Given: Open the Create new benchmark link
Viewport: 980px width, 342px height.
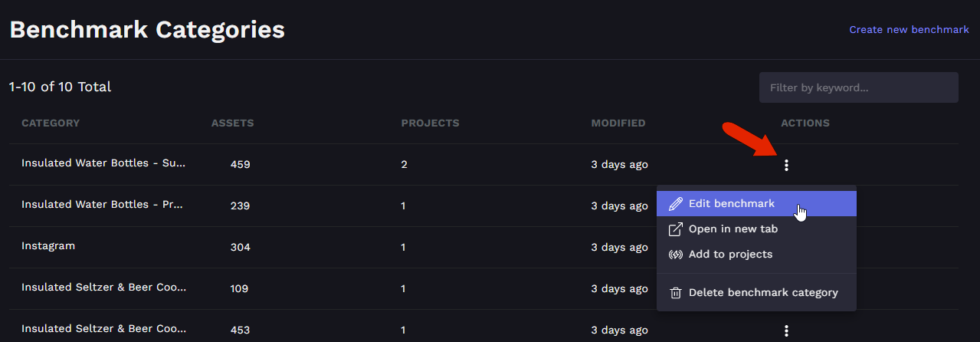Looking at the screenshot, I should [910, 30].
